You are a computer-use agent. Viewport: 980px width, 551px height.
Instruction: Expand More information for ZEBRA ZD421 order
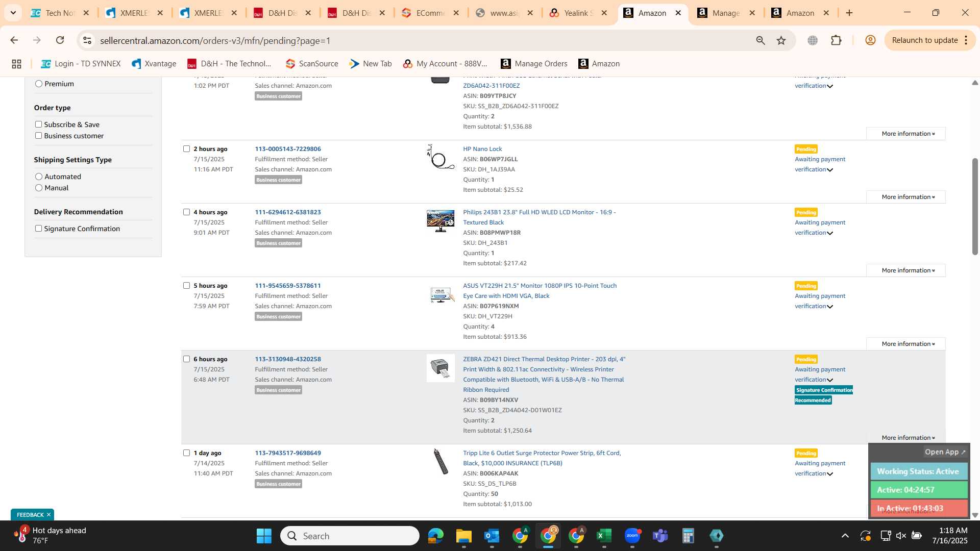(x=906, y=438)
